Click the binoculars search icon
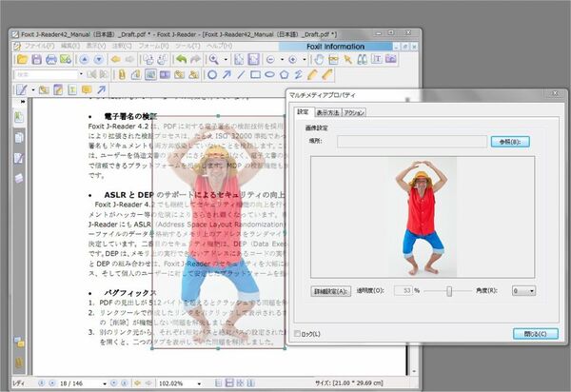This screenshot has height=392, width=571. tap(362, 59)
